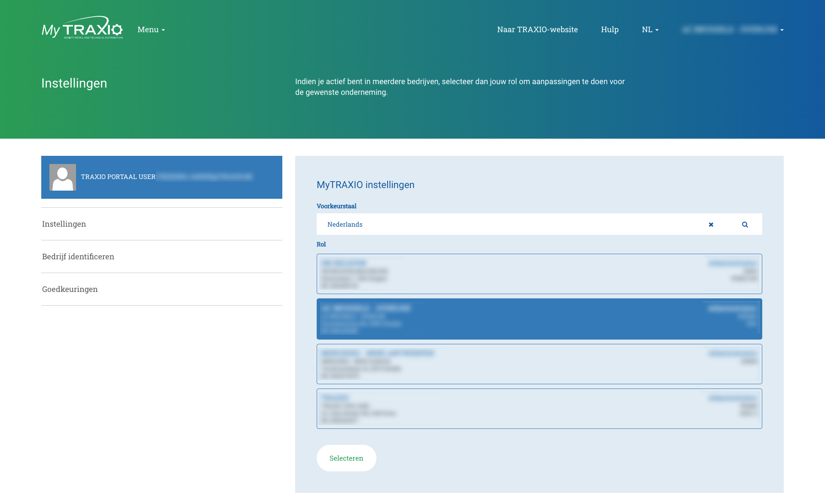
Task: Click the search icon in Voorkeurstaal field
Action: pyautogui.click(x=745, y=225)
